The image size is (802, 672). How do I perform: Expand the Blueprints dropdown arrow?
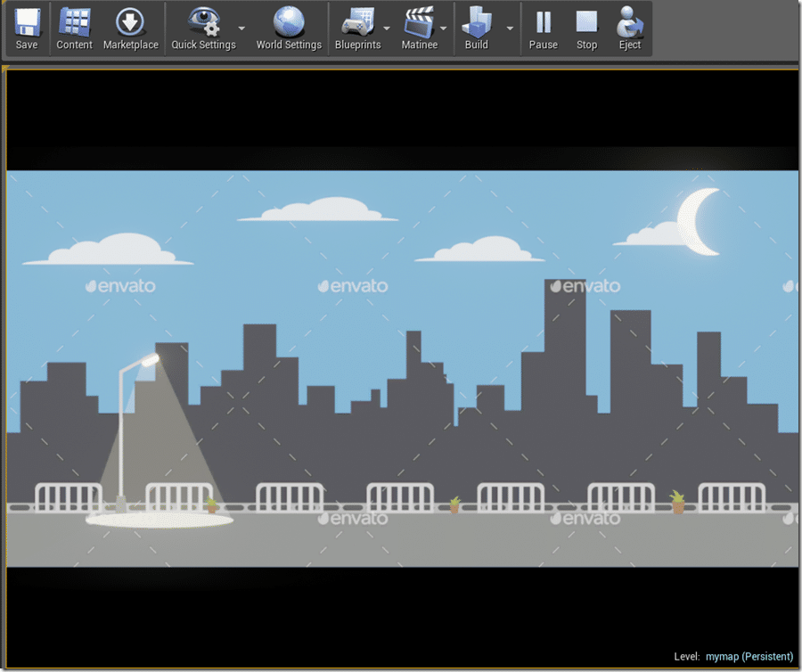click(x=387, y=29)
